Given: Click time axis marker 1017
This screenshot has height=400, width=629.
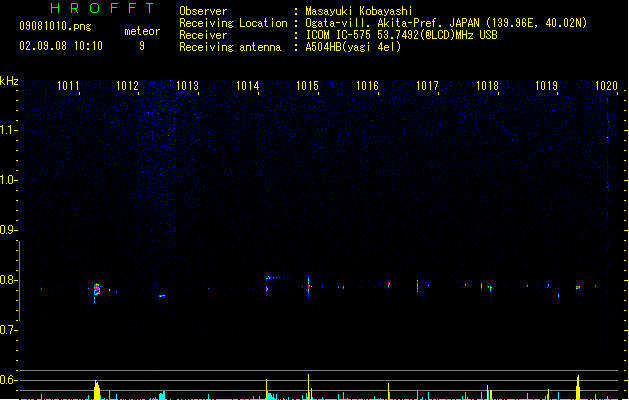Looking at the screenshot, I should [x=427, y=85].
